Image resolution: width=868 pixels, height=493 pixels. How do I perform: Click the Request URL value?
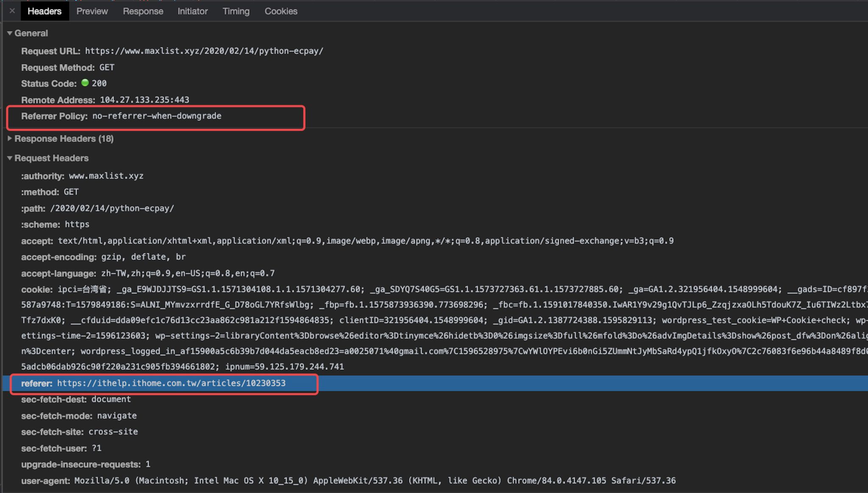[204, 51]
